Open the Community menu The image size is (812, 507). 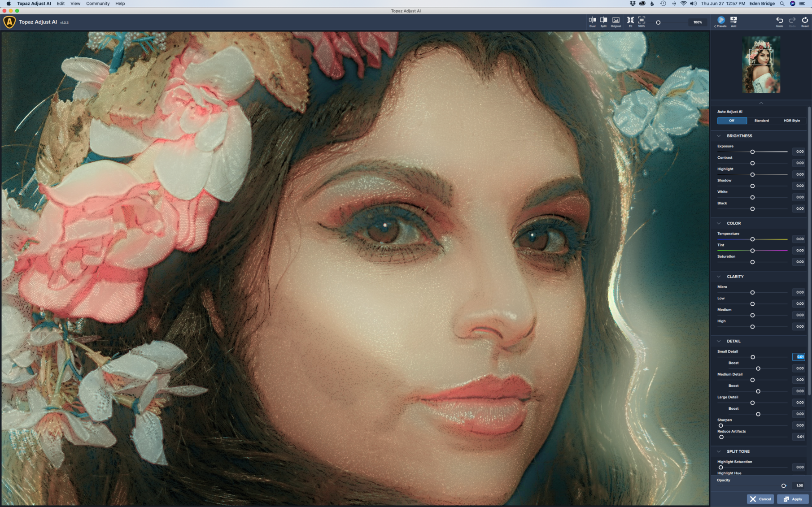[98, 4]
